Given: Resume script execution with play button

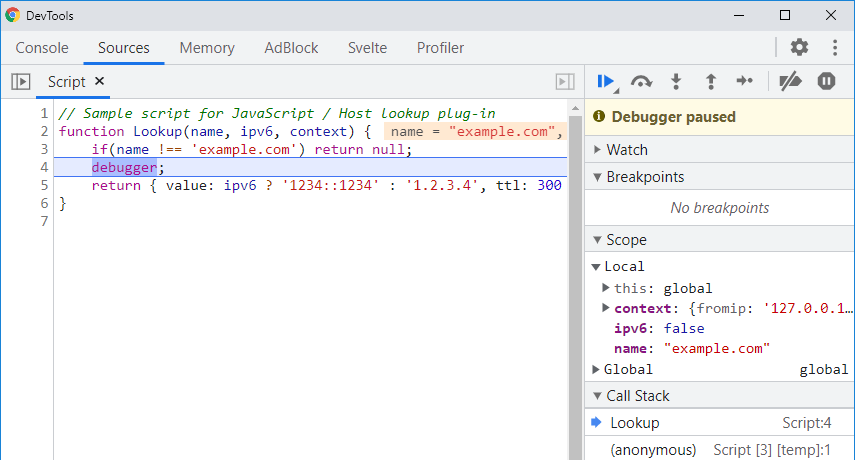Looking at the screenshot, I should pyautogui.click(x=605, y=82).
